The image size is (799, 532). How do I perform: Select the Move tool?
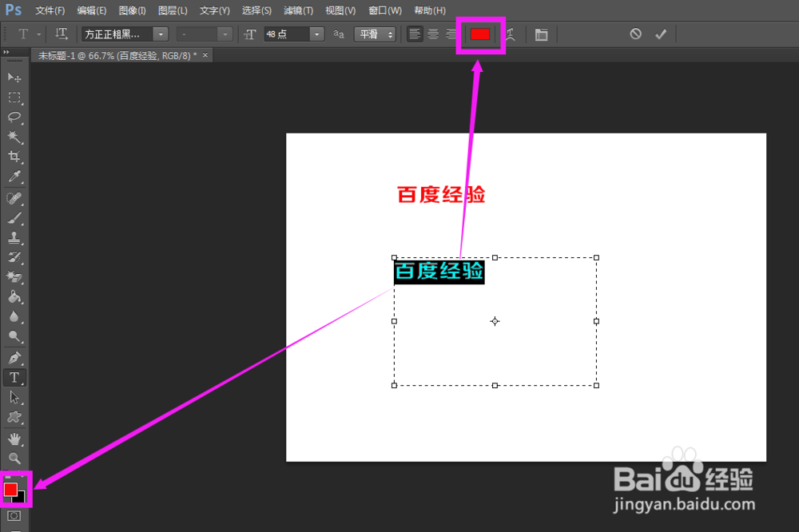pyautogui.click(x=14, y=76)
